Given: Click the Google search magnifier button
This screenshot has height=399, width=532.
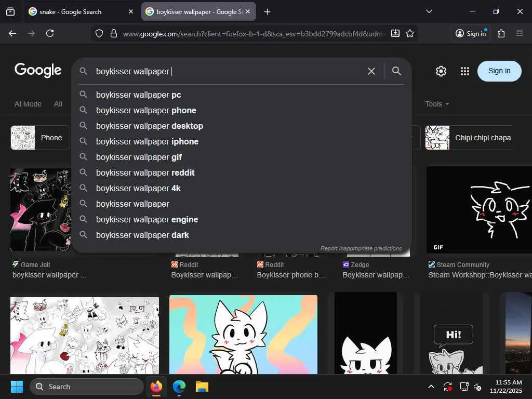Looking at the screenshot, I should (396, 71).
